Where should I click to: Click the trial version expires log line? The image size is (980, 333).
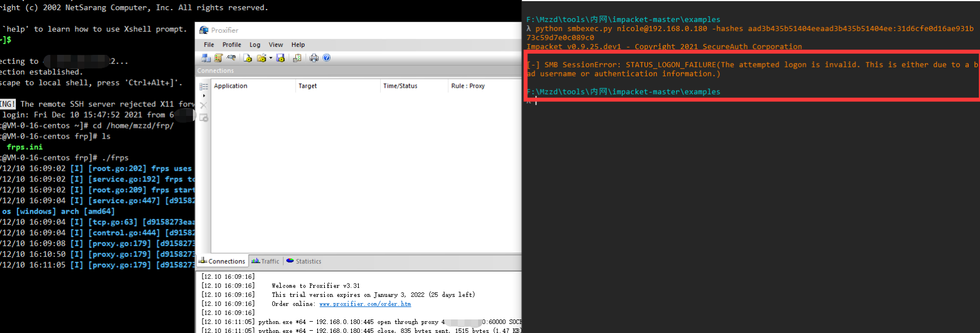[x=373, y=295]
